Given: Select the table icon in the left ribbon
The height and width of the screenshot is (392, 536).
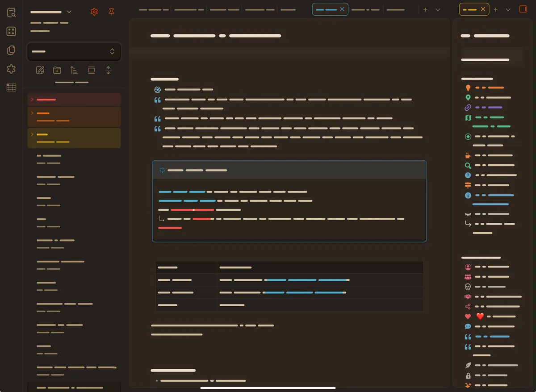Looking at the screenshot, I should pos(11,88).
